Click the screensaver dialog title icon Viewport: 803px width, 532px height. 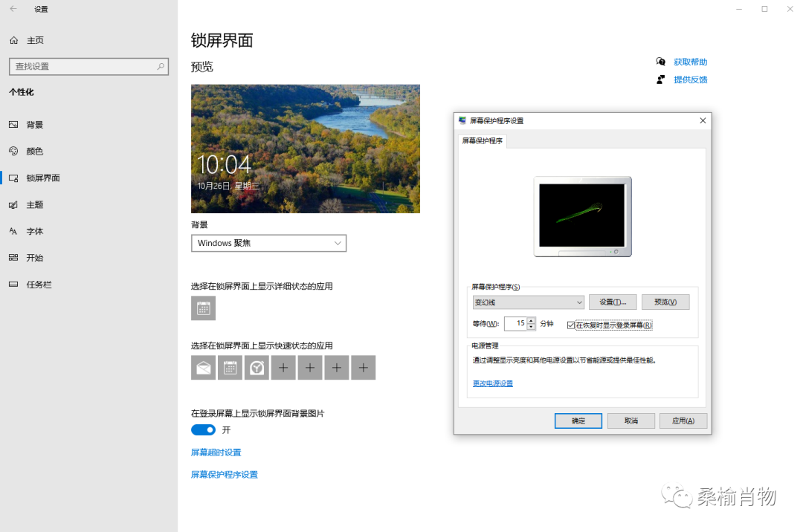pos(462,120)
